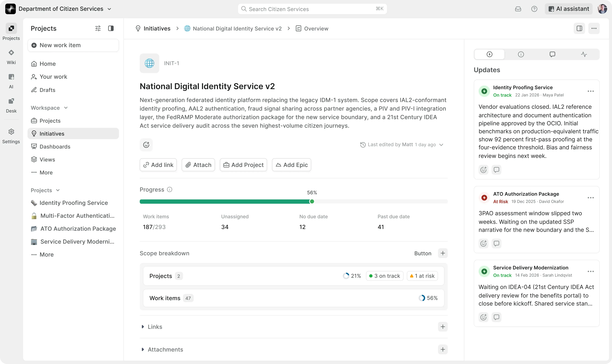Collapse the Projects sidebar panel icon
Viewport: 612px width, 364px height.
(x=111, y=28)
